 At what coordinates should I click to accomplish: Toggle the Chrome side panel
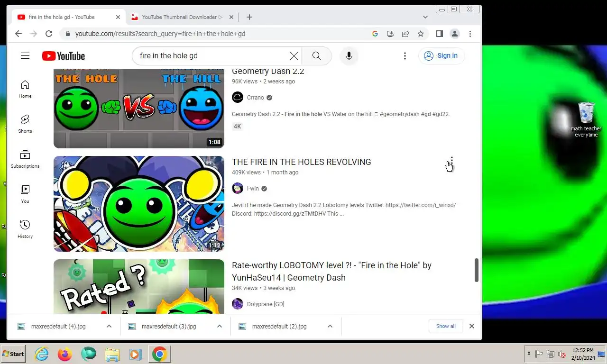click(440, 34)
